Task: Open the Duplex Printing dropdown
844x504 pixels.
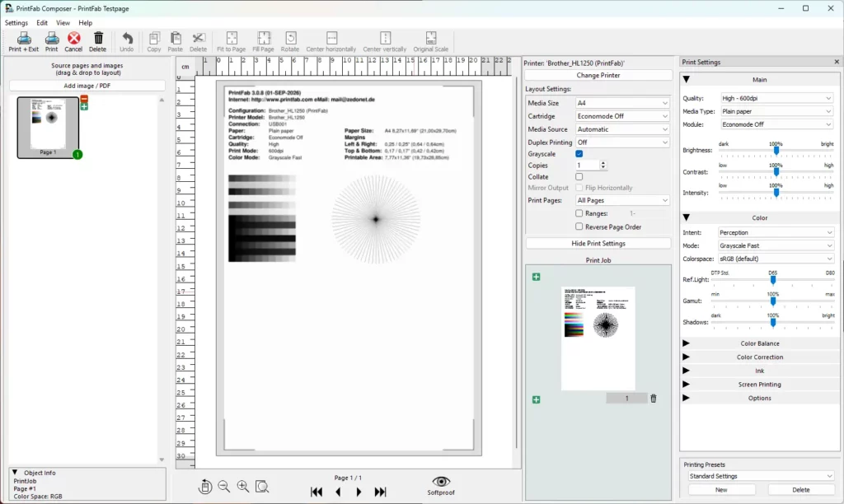Action: 622,142
